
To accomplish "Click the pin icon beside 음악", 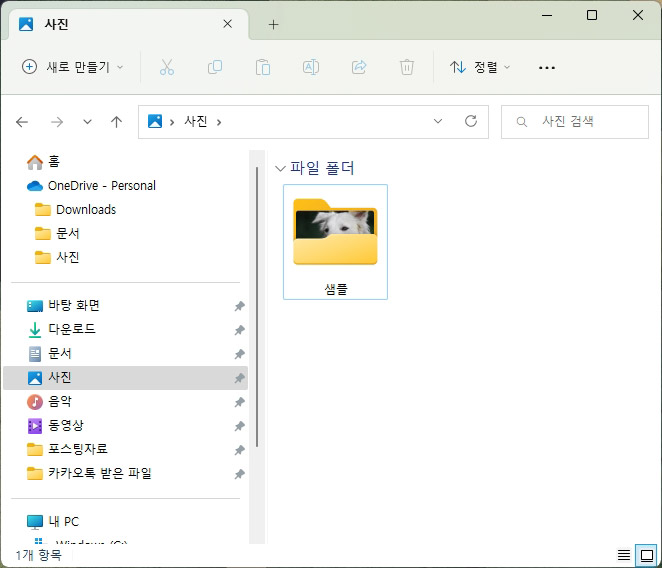I will 239,402.
